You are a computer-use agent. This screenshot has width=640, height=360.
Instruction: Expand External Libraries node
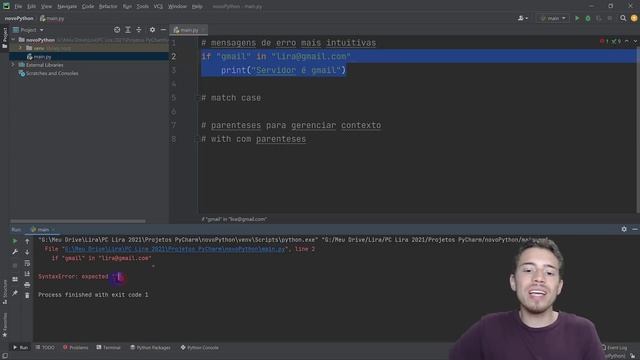click(x=13, y=65)
